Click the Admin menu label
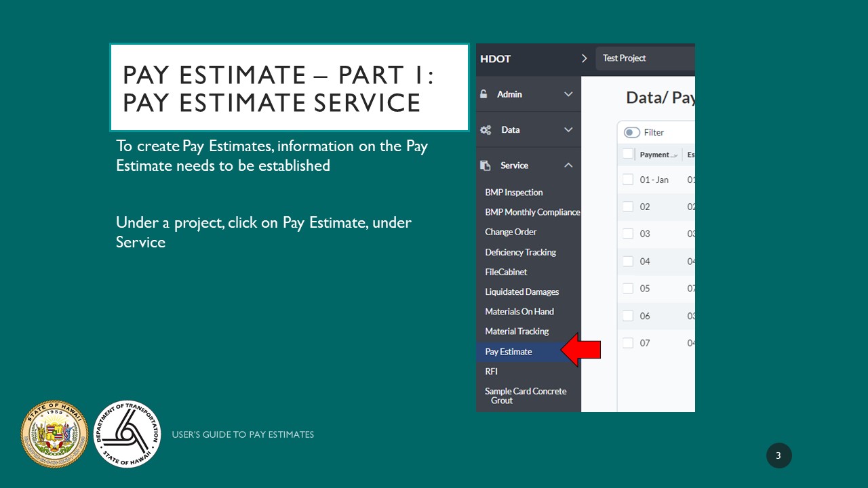The width and height of the screenshot is (868, 488). pos(509,94)
